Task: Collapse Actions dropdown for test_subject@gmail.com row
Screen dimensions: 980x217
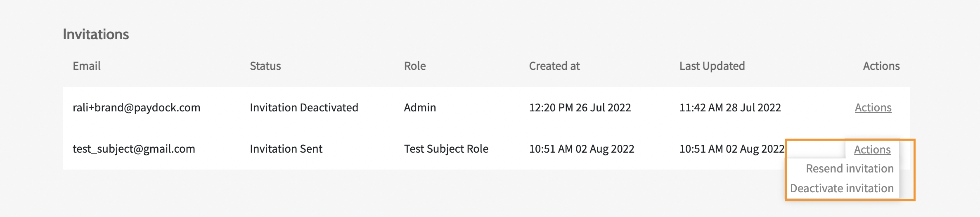Action: click(x=872, y=150)
